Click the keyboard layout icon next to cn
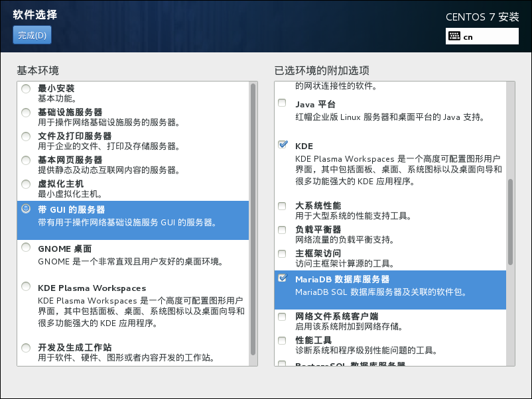This screenshot has height=399, width=532. [454, 36]
